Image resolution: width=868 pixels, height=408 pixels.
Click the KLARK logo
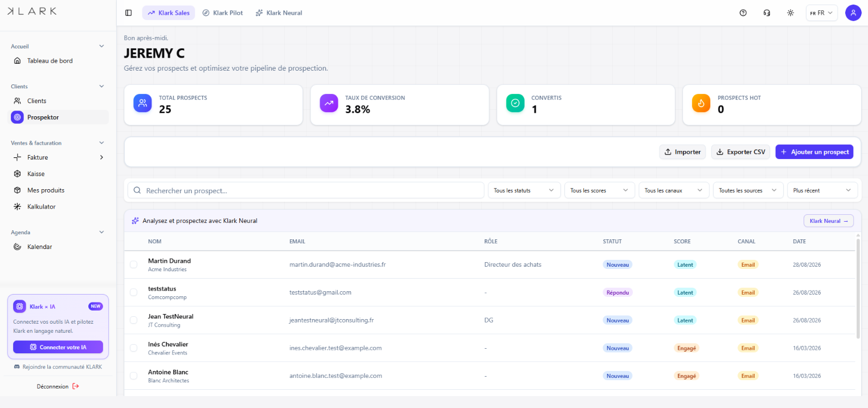[x=32, y=11]
